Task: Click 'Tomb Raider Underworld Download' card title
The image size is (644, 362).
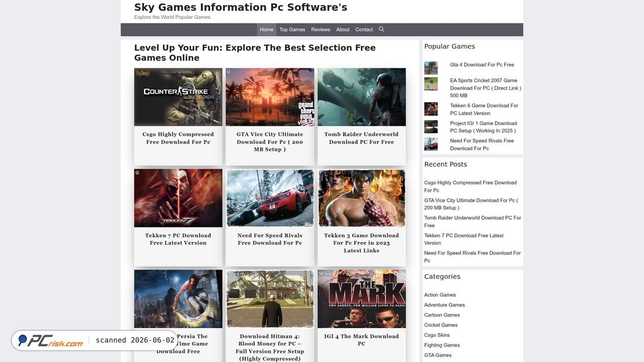Action: pyautogui.click(x=361, y=138)
